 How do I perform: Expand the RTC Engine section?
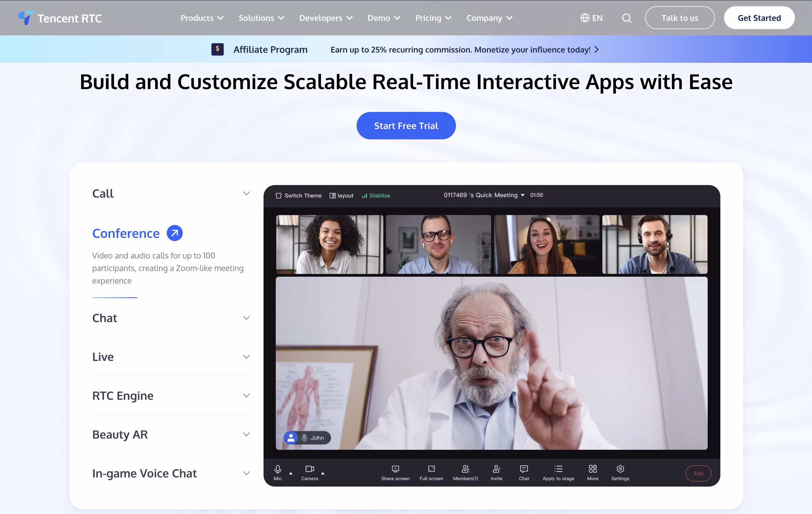click(172, 395)
